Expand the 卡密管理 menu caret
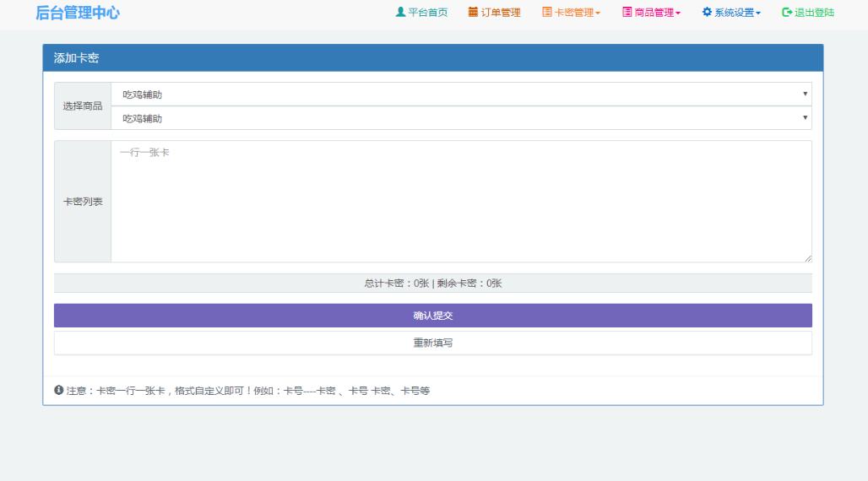This screenshot has width=868, height=481. tap(598, 14)
